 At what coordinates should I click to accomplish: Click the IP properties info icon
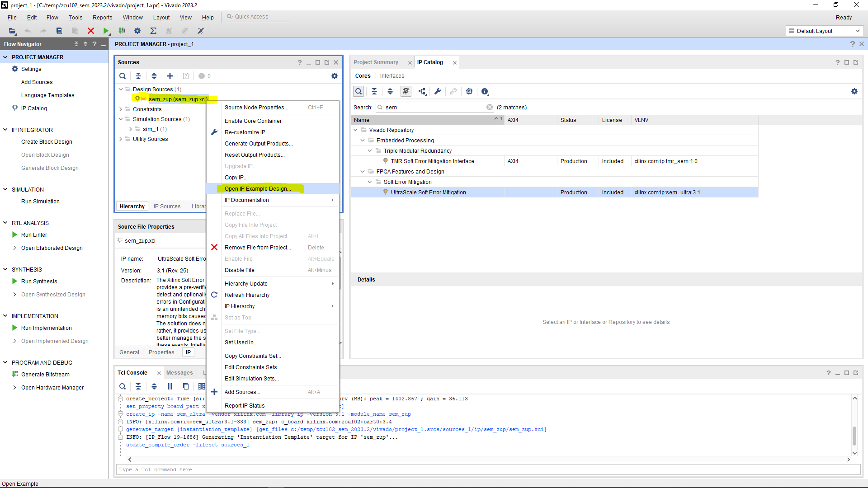click(485, 91)
